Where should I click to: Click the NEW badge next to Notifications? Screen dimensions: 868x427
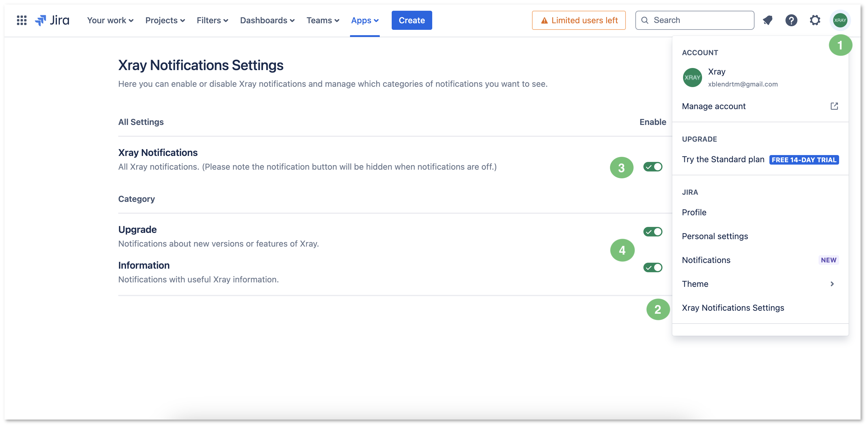[828, 260]
